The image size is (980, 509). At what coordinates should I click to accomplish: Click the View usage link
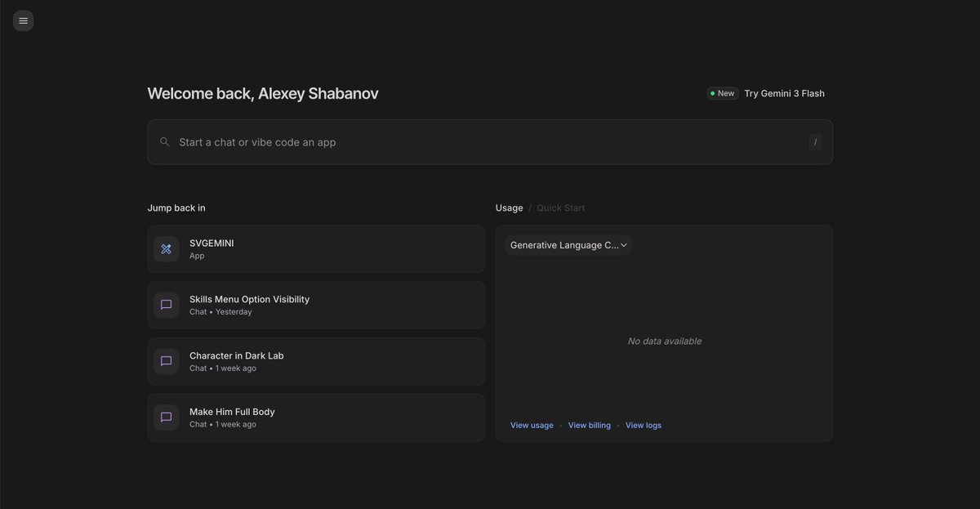tap(532, 425)
